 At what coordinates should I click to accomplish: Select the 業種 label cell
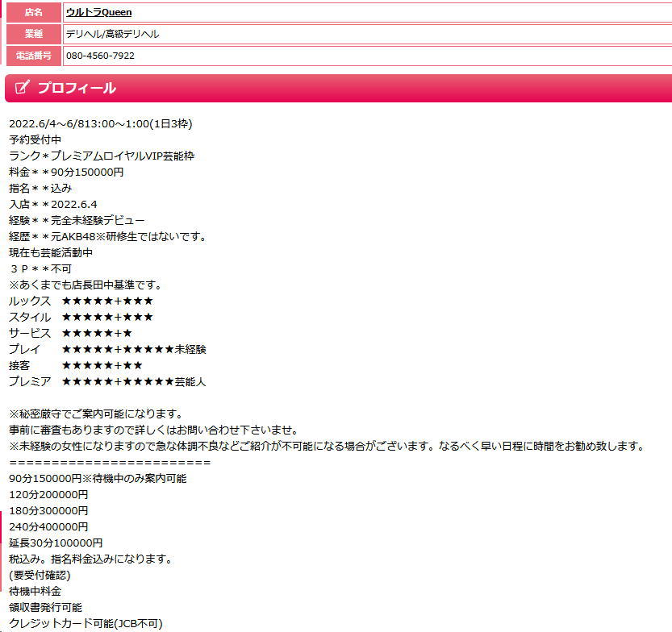tap(33, 34)
